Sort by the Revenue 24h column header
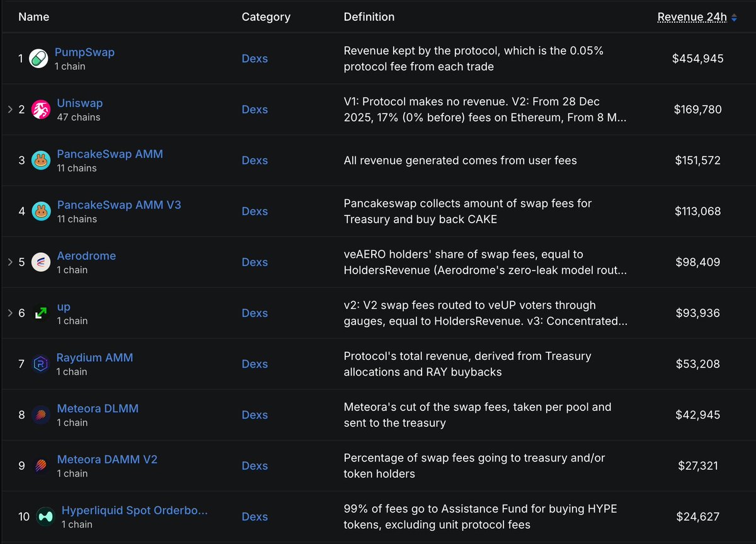Screen dimensions: 756x544 [x=692, y=17]
